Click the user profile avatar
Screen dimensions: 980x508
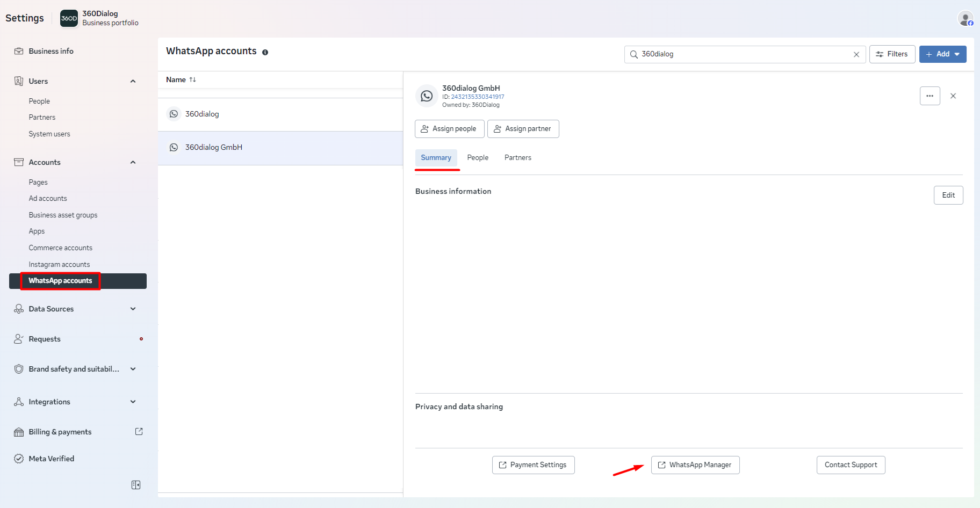pyautogui.click(x=965, y=19)
